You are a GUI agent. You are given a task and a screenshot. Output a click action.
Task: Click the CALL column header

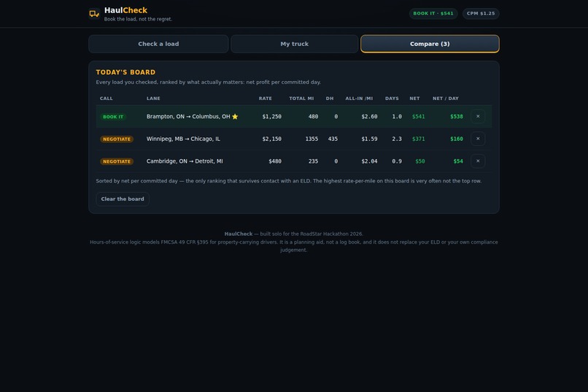106,99
